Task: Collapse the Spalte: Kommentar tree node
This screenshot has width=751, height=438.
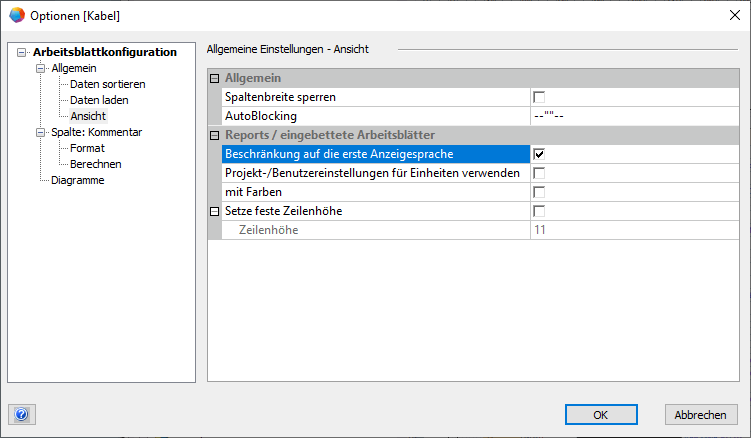Action: click(40, 132)
